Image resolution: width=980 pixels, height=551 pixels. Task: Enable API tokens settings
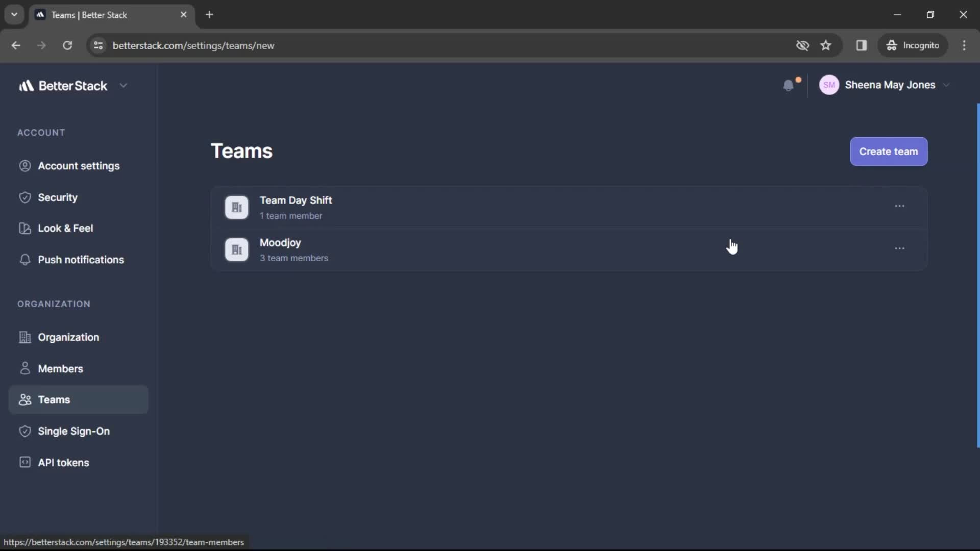[x=63, y=462]
